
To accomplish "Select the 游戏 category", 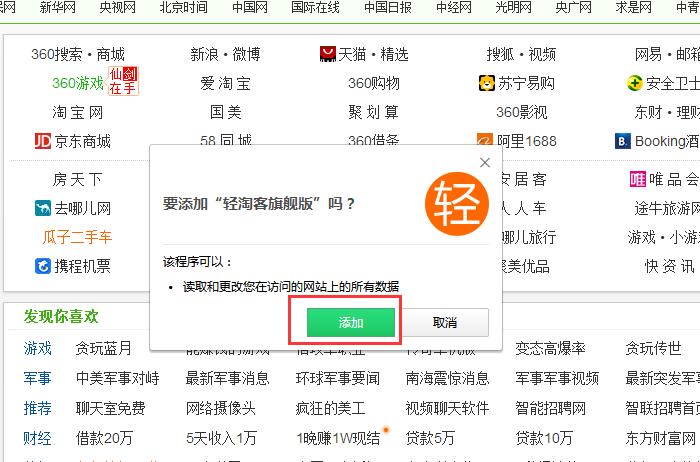I will tap(38, 348).
